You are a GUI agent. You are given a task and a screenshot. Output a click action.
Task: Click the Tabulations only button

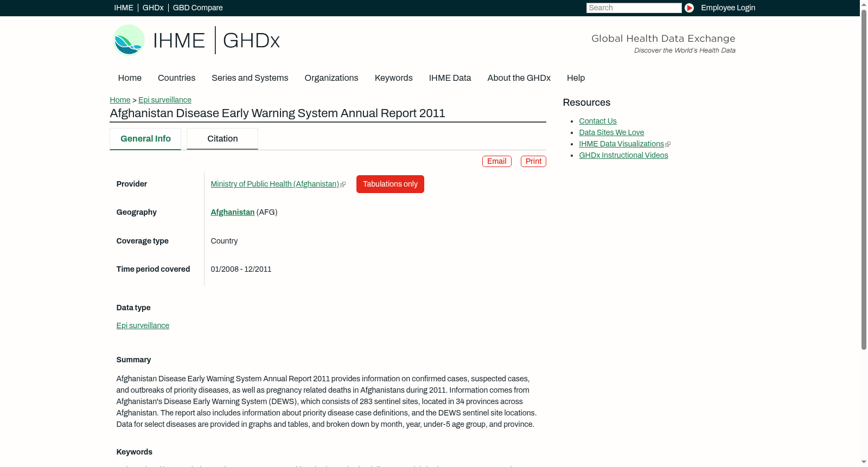pyautogui.click(x=390, y=184)
